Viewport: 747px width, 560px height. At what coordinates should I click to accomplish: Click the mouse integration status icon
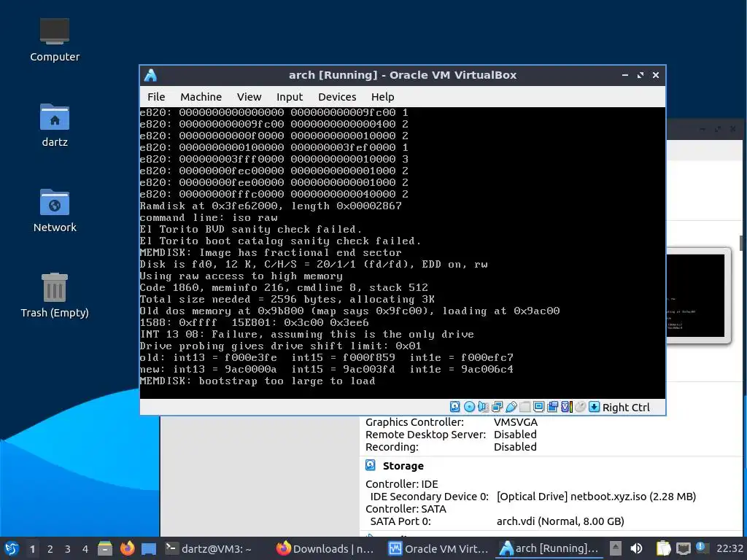(x=580, y=407)
